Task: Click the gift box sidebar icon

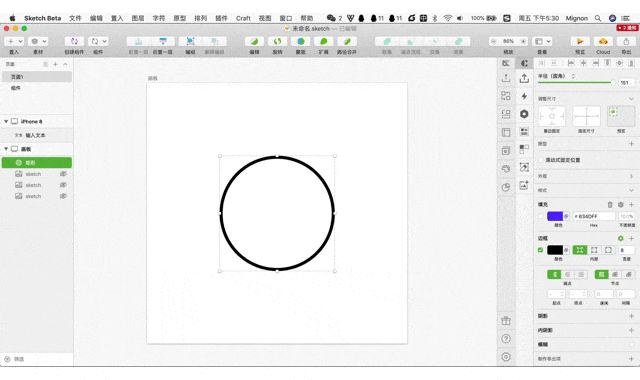Action: (506, 321)
